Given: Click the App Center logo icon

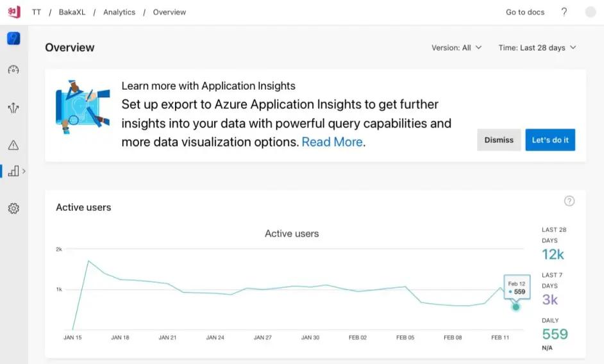Looking at the screenshot, I should (x=13, y=12).
